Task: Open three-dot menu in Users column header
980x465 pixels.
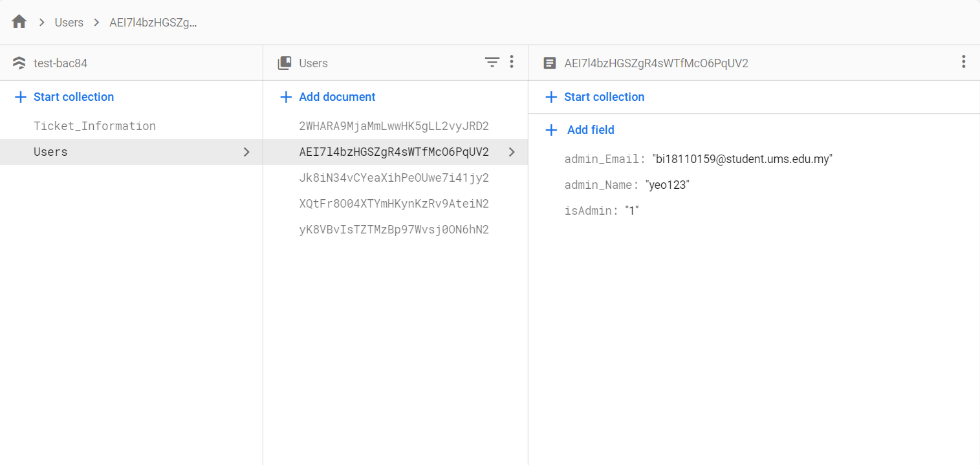Action: pyautogui.click(x=512, y=62)
